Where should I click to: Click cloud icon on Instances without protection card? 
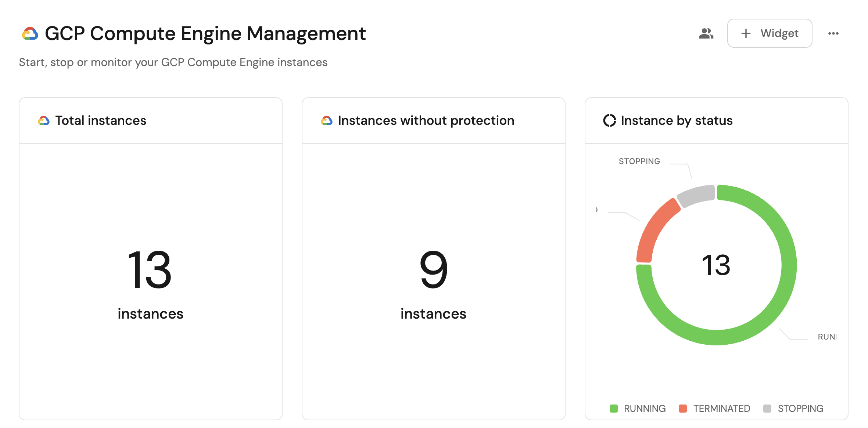(x=326, y=120)
